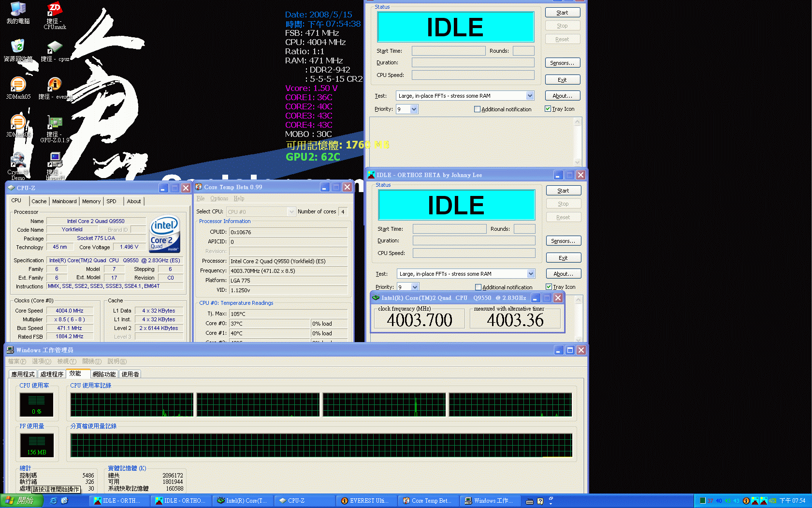Switch to Processes tab in Task Manager

pos(52,374)
